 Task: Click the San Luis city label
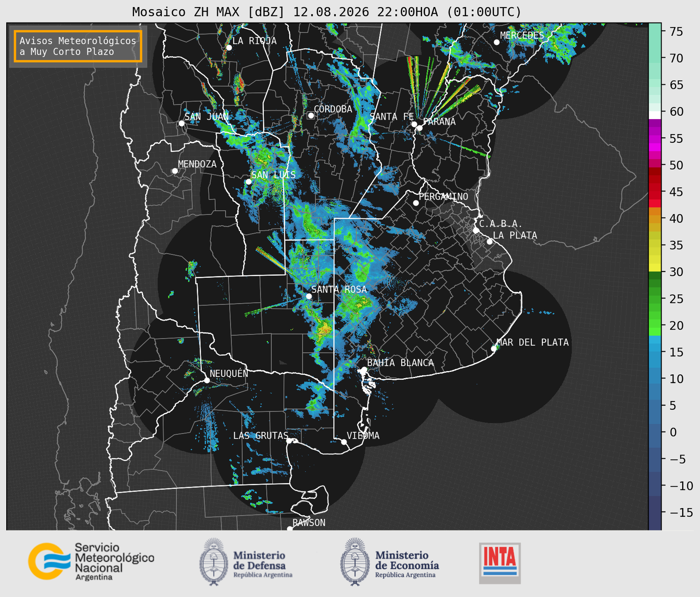click(273, 175)
